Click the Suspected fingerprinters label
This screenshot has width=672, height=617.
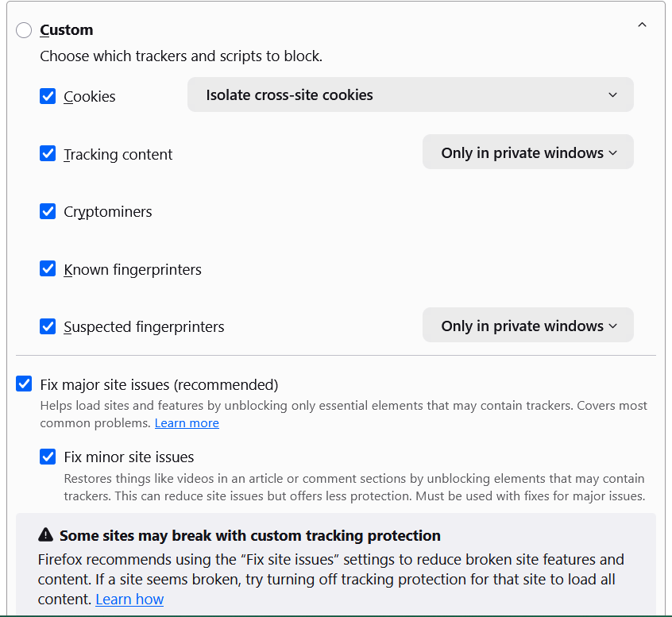pos(144,327)
